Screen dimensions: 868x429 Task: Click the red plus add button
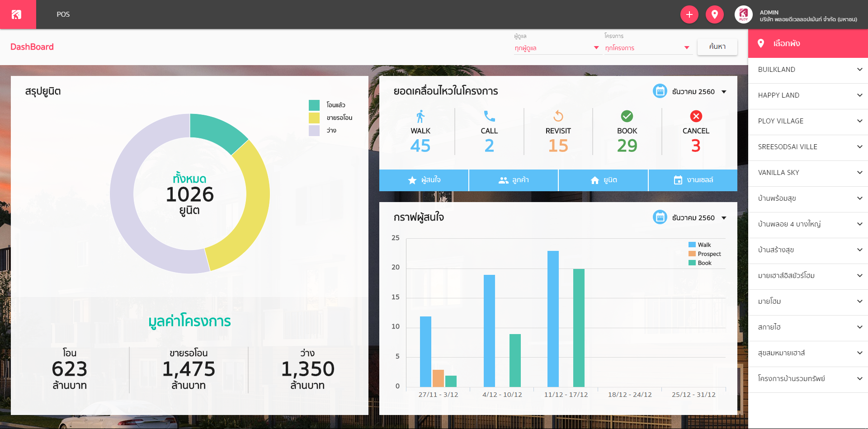tap(689, 14)
